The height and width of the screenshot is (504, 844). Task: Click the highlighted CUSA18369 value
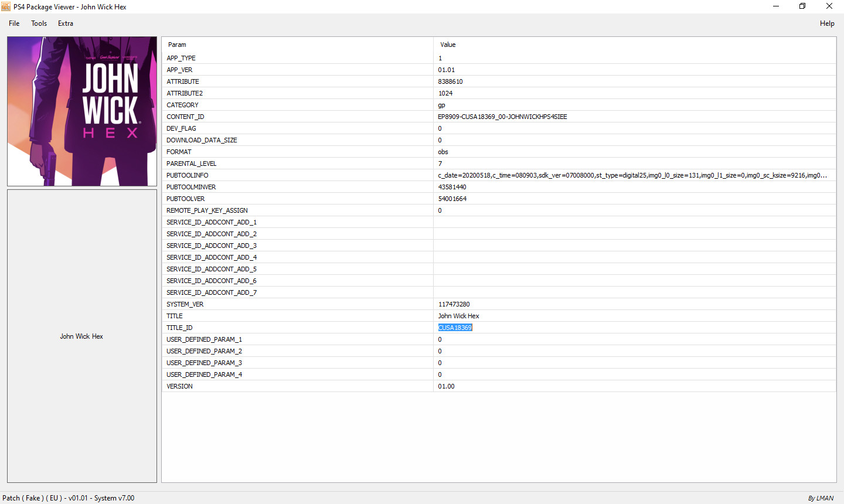pos(455,328)
